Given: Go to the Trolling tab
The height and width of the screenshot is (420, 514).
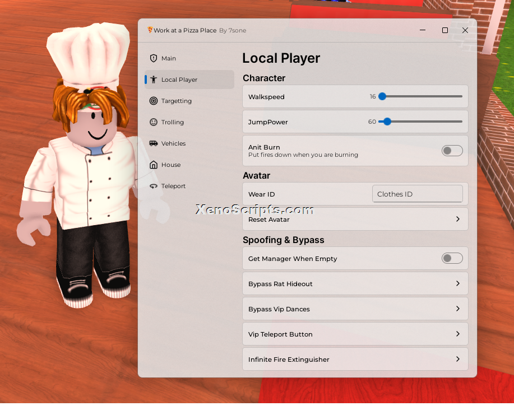Looking at the screenshot, I should (x=173, y=122).
